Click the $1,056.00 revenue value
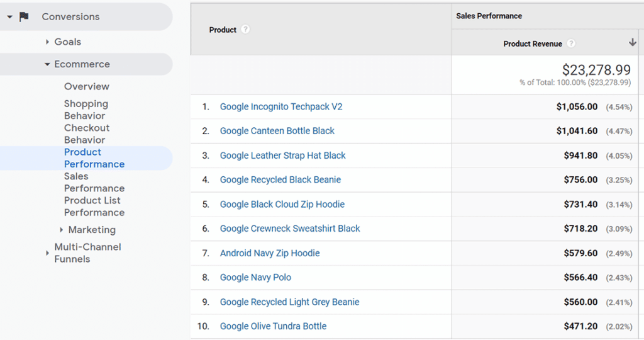Viewport: 644px width, 340px height. tap(577, 107)
